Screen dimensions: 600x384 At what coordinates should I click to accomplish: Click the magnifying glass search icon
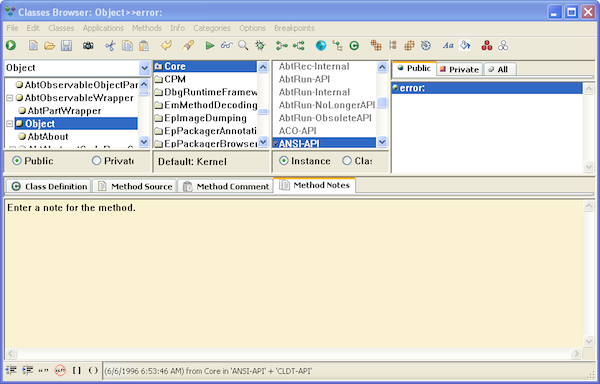click(243, 46)
